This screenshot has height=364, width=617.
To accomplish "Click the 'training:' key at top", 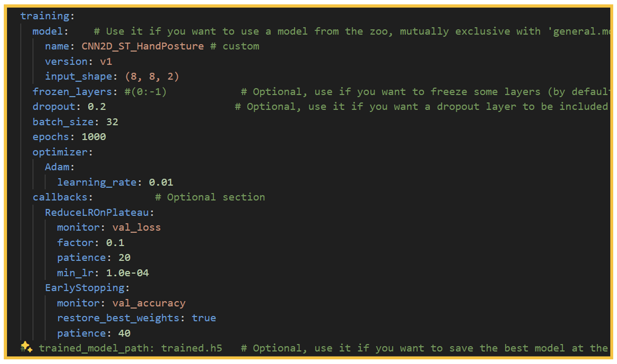I will coord(48,16).
